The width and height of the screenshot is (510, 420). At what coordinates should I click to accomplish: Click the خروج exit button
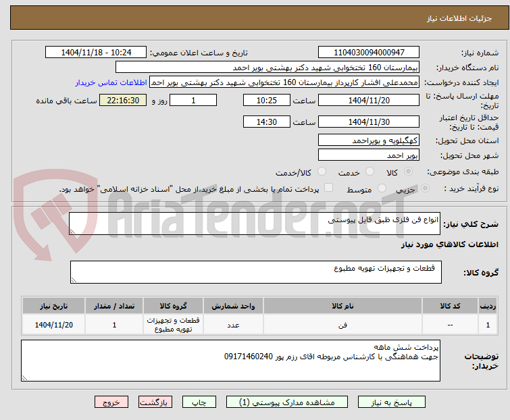tap(111, 402)
